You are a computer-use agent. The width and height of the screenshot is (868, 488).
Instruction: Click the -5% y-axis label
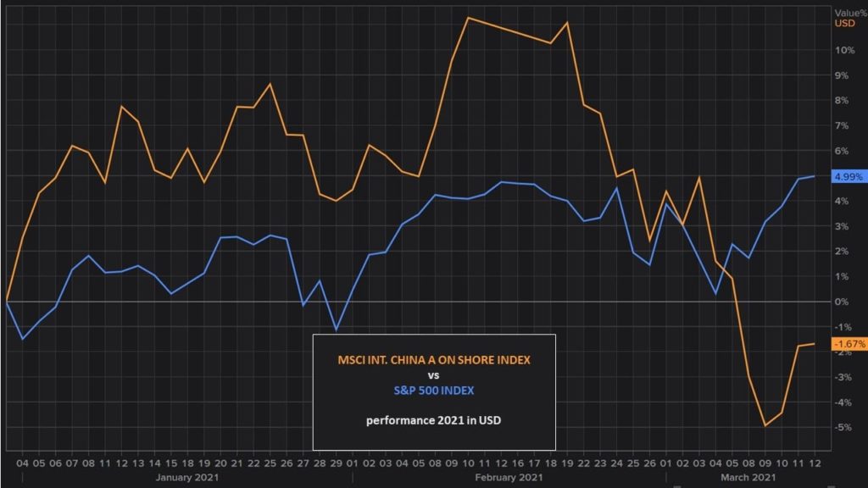tap(843, 427)
